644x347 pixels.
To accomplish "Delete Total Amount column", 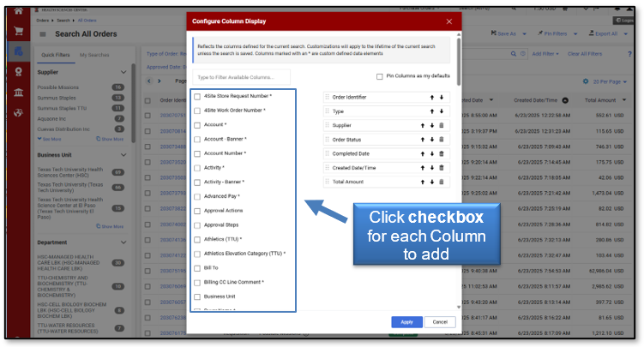I will [442, 182].
